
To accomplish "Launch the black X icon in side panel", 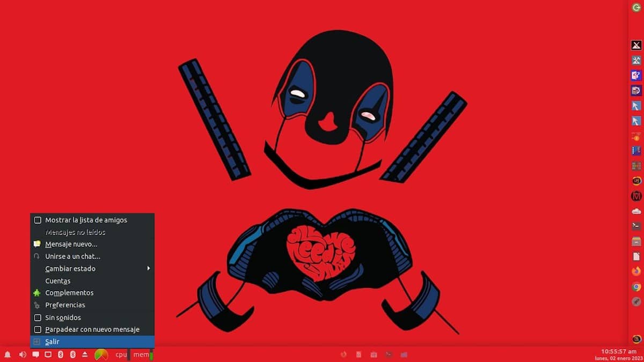I will click(x=636, y=46).
